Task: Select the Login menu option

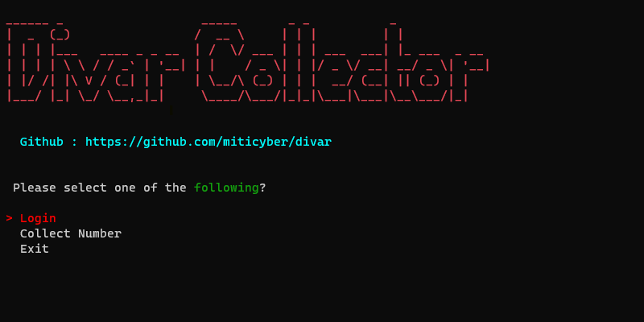Action: pyautogui.click(x=38, y=218)
